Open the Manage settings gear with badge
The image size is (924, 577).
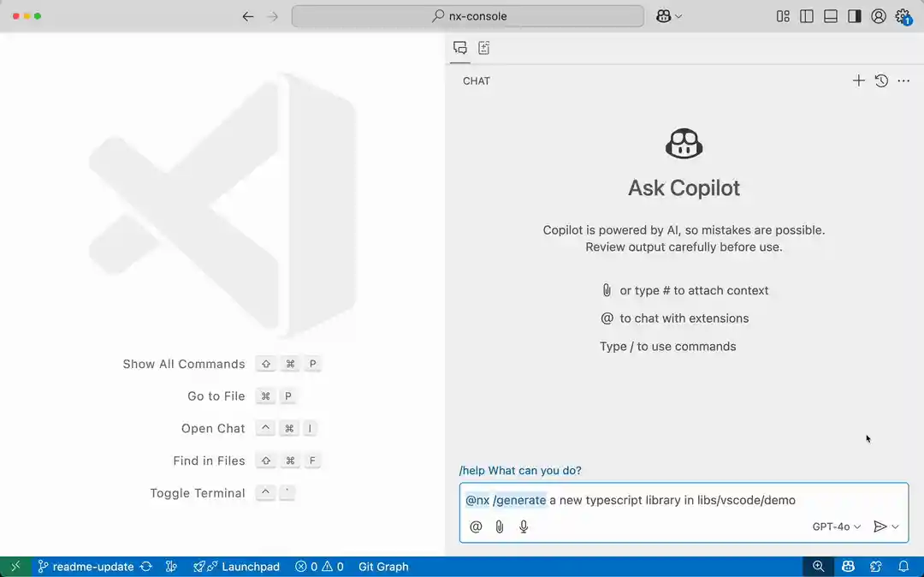pos(903,15)
